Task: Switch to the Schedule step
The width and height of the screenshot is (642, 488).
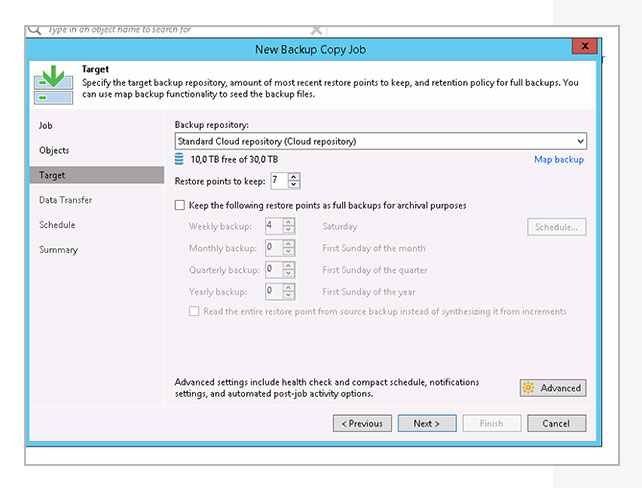Action: pyautogui.click(x=57, y=225)
